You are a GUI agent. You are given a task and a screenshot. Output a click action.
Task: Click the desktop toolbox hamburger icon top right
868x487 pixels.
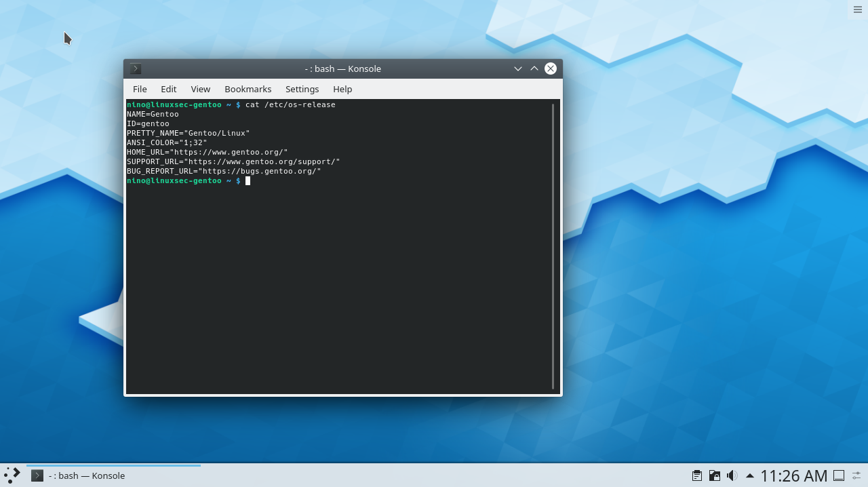click(x=857, y=9)
